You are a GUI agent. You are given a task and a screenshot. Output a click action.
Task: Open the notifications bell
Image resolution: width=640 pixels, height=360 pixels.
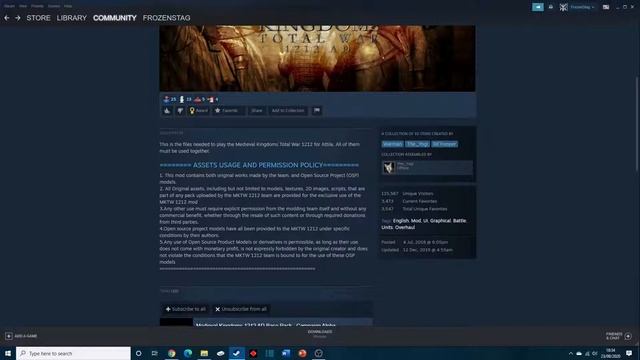point(551,7)
